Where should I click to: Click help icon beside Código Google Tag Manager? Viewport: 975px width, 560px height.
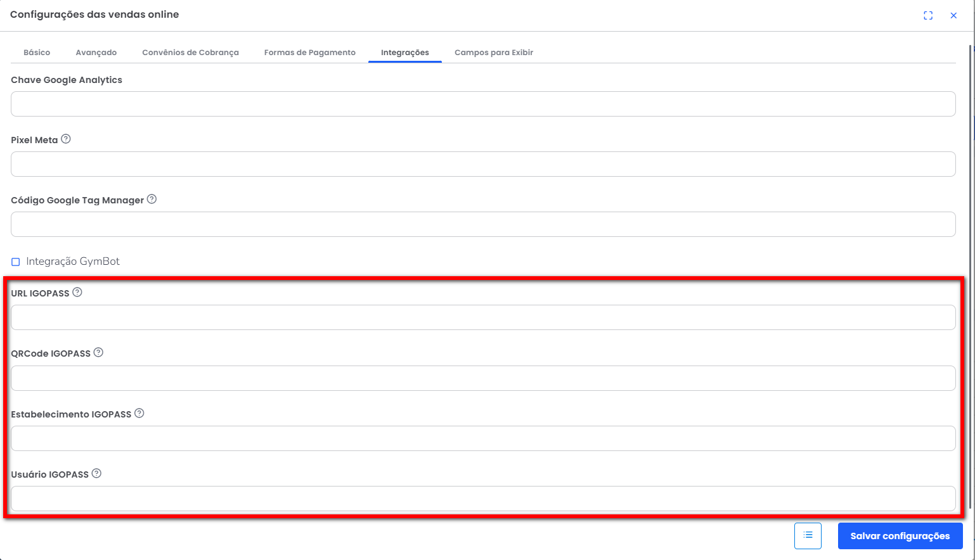click(152, 200)
